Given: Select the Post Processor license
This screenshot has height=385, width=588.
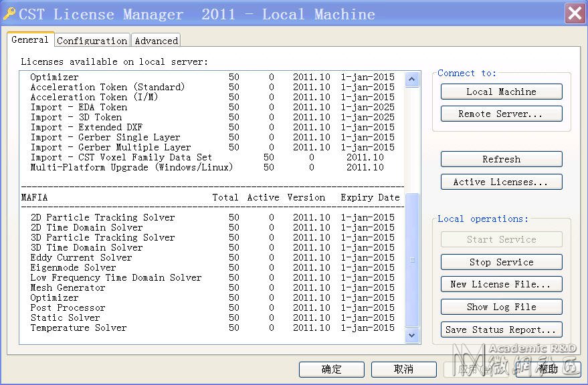Looking at the screenshot, I should tap(212, 308).
